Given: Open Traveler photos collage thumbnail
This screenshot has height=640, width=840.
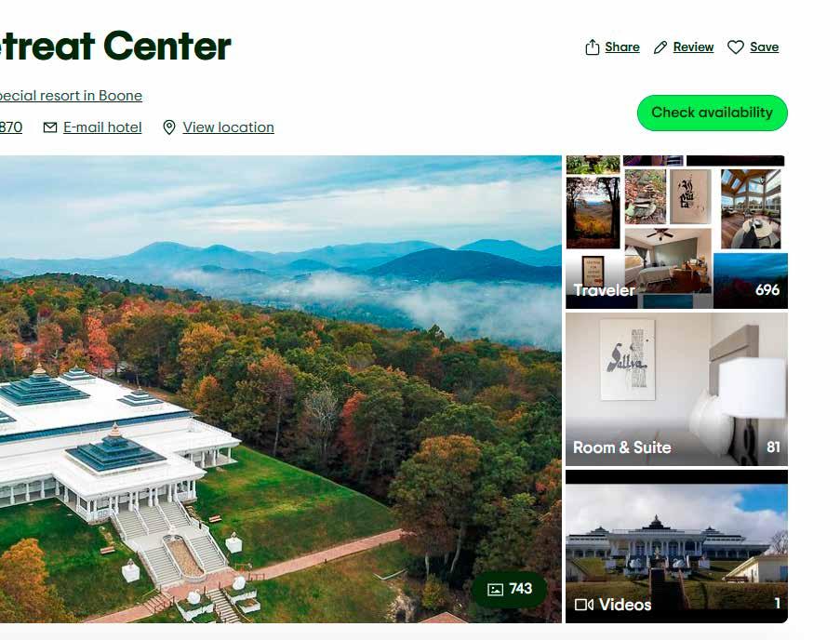Looking at the screenshot, I should pyautogui.click(x=676, y=232).
